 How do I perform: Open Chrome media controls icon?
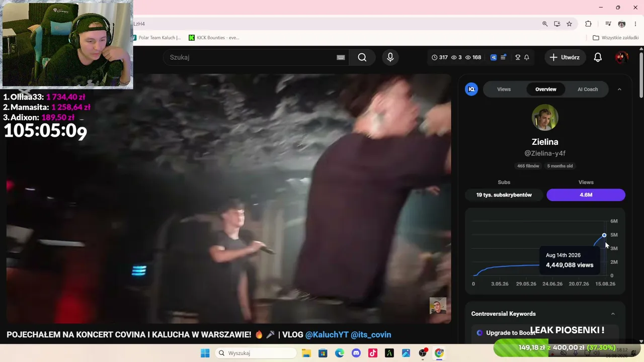pos(608,24)
